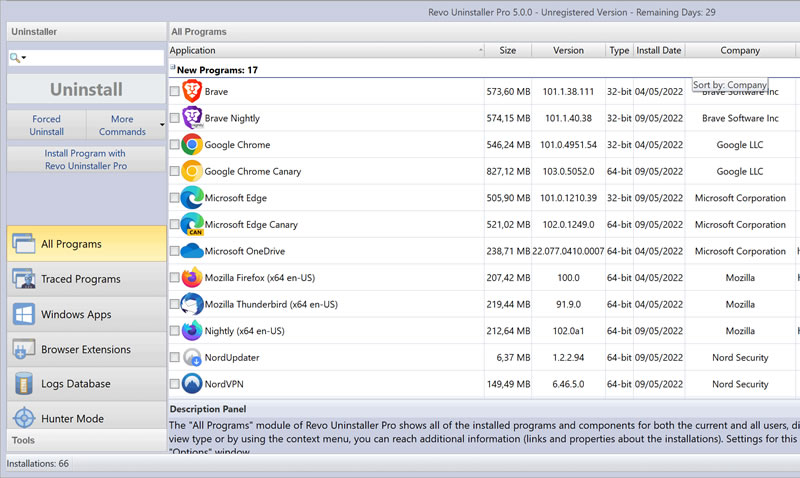The height and width of the screenshot is (478, 800).
Task: Sort list by Install Date column
Action: [659, 50]
